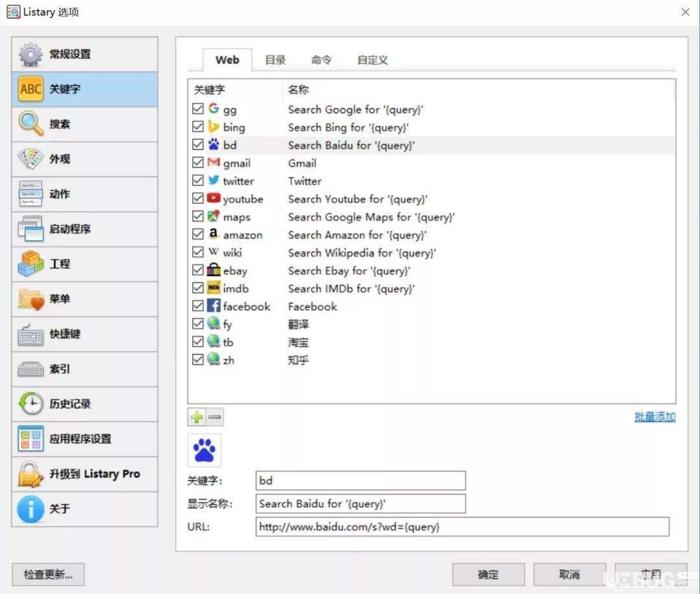Click the large Baidu paw icon picker

[204, 450]
